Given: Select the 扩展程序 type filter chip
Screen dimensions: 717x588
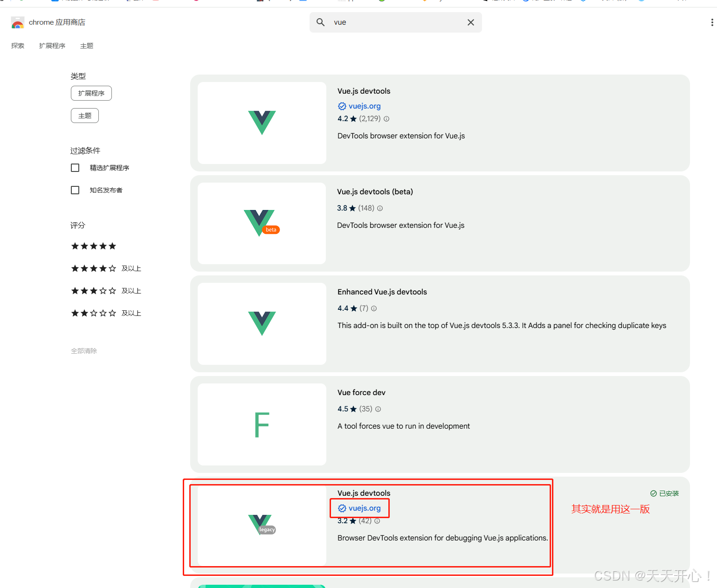Looking at the screenshot, I should (x=91, y=93).
